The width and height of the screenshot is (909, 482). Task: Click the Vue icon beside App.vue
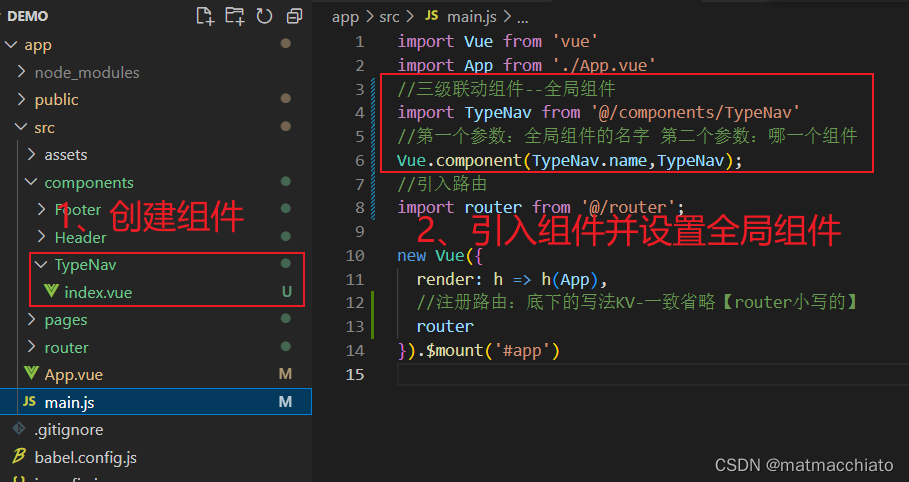[31, 374]
